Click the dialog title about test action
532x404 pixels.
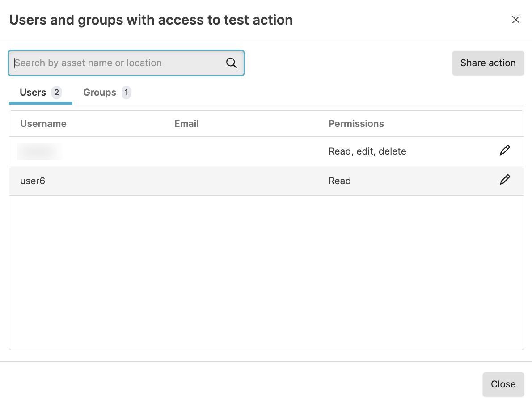[x=151, y=20]
